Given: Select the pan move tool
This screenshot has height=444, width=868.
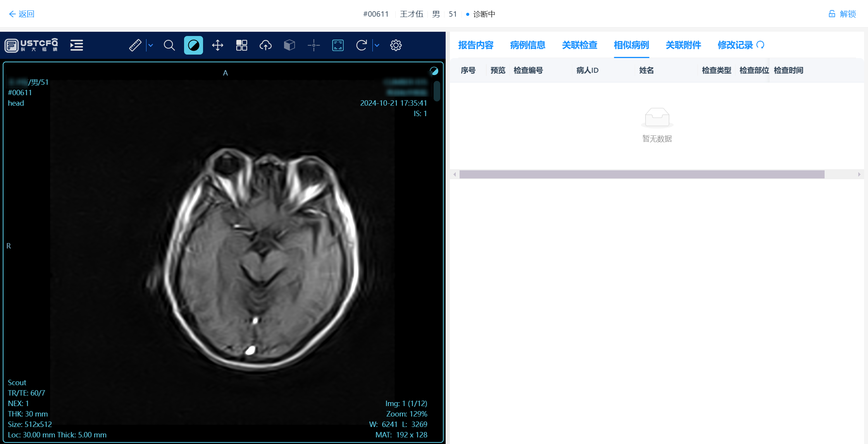Looking at the screenshot, I should tap(217, 45).
